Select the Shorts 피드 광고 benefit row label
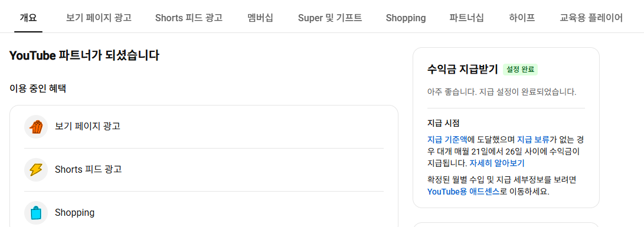This screenshot has height=227, width=644. coord(89,170)
